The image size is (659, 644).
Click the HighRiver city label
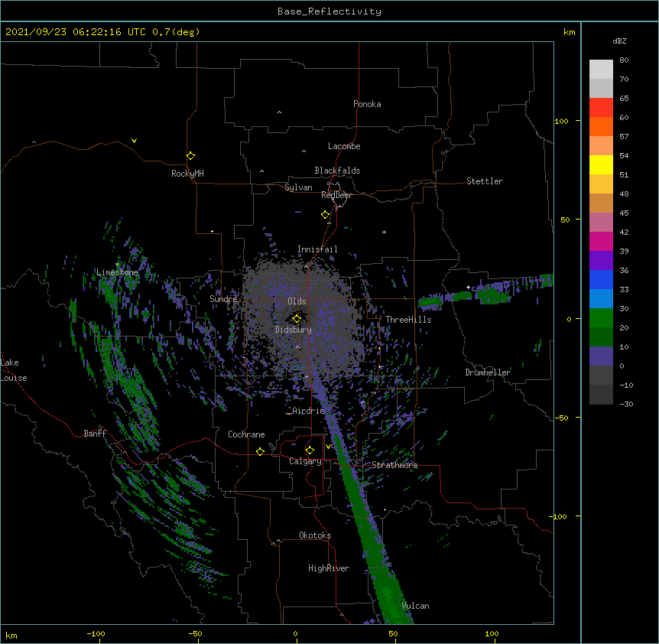click(x=329, y=568)
